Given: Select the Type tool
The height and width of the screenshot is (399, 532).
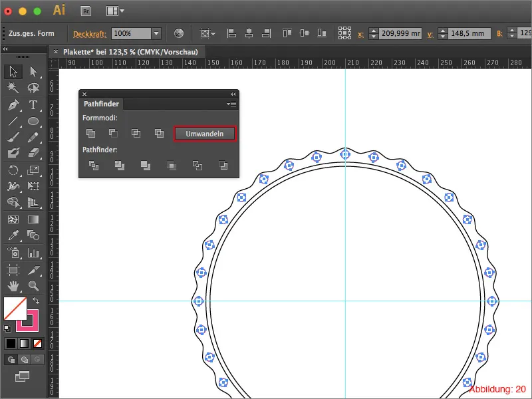Looking at the screenshot, I should [33, 105].
